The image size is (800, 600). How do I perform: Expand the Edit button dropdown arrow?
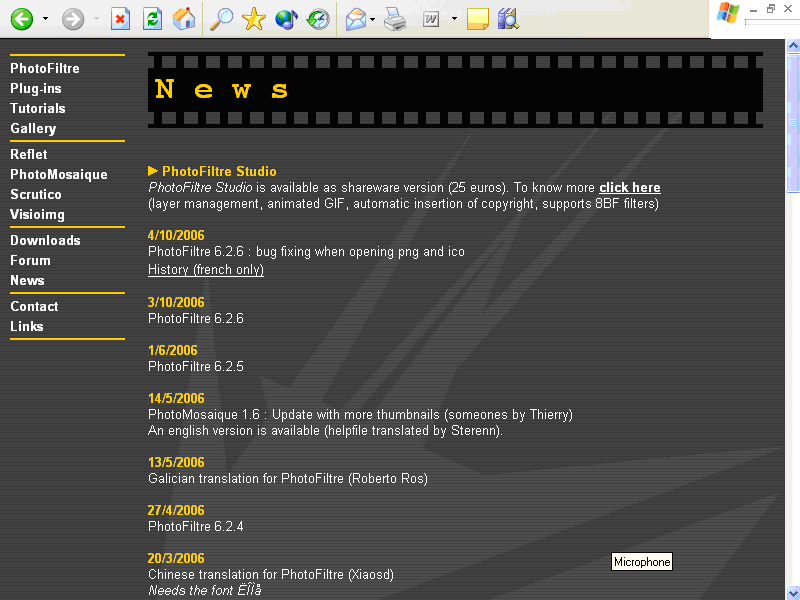tap(454, 19)
